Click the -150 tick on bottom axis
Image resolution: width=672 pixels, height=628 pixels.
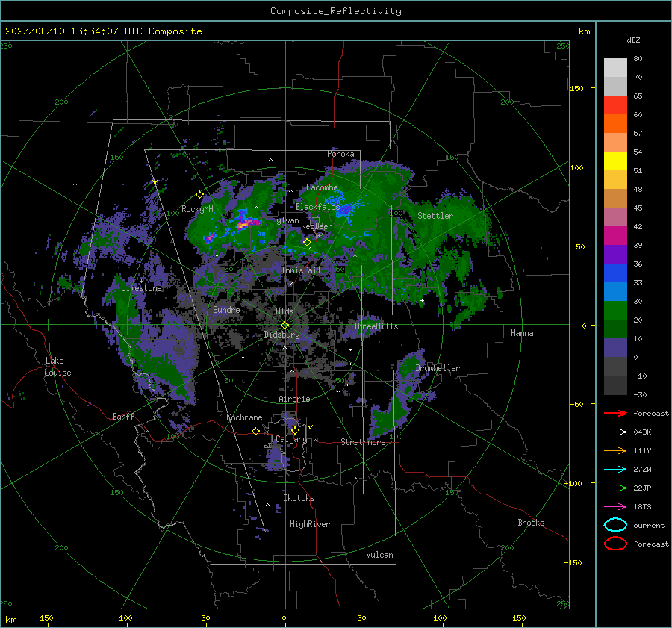[44, 618]
